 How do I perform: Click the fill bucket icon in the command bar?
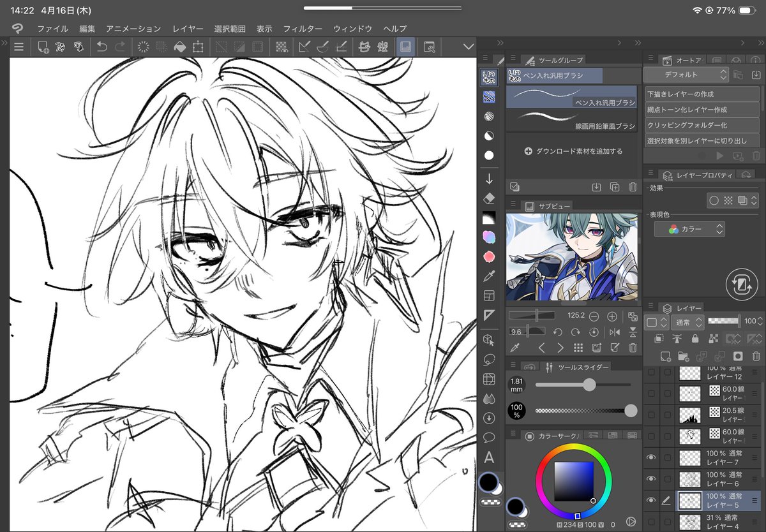click(x=180, y=47)
